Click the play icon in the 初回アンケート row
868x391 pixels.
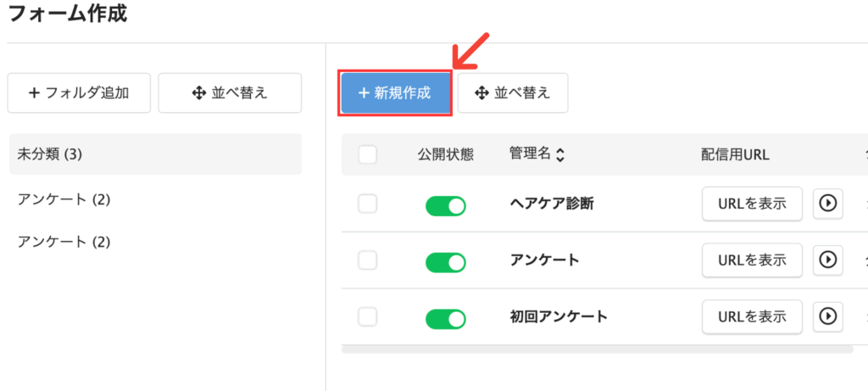point(827,316)
